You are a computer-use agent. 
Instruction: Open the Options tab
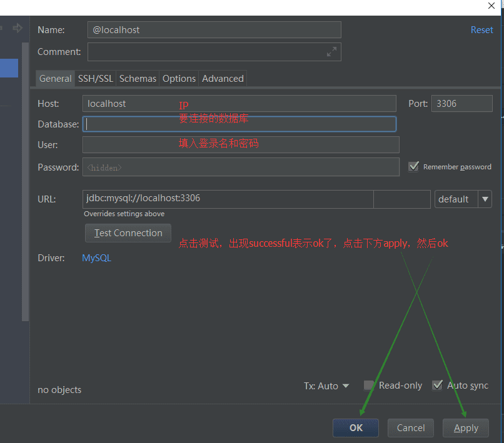179,79
